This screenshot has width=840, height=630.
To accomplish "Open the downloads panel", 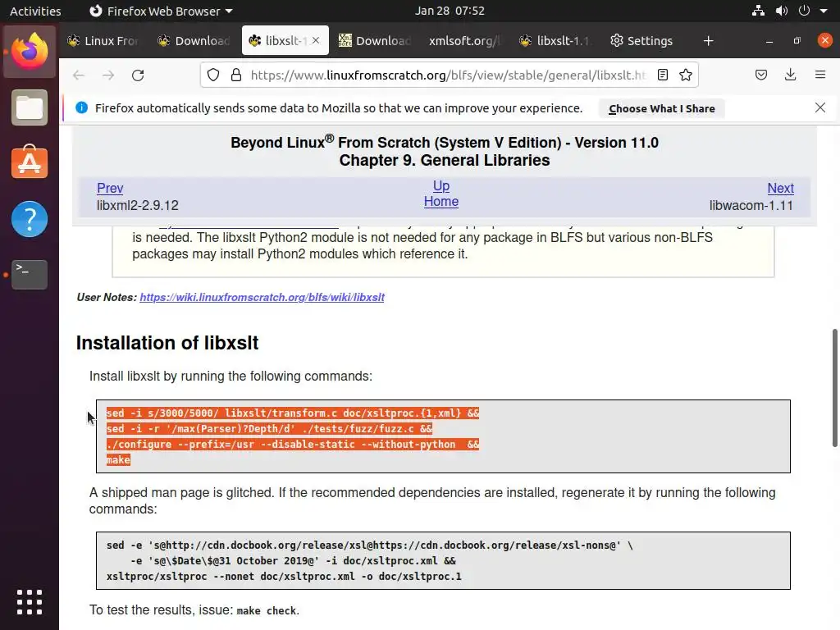I will pyautogui.click(x=790, y=75).
